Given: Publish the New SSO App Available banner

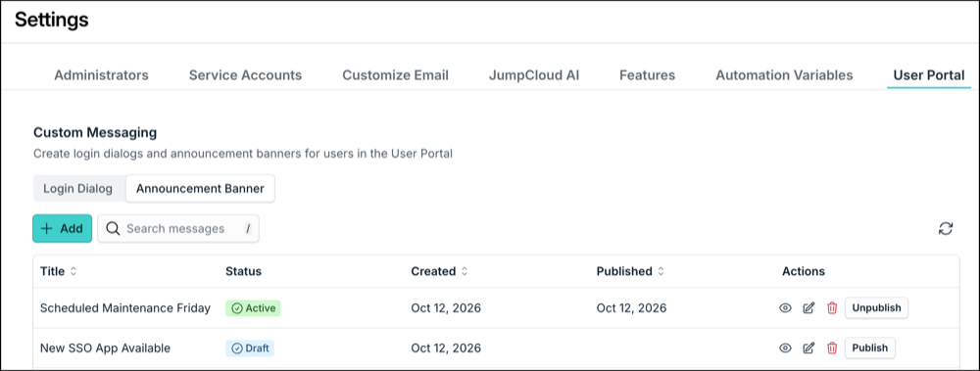Looking at the screenshot, I should 869,348.
